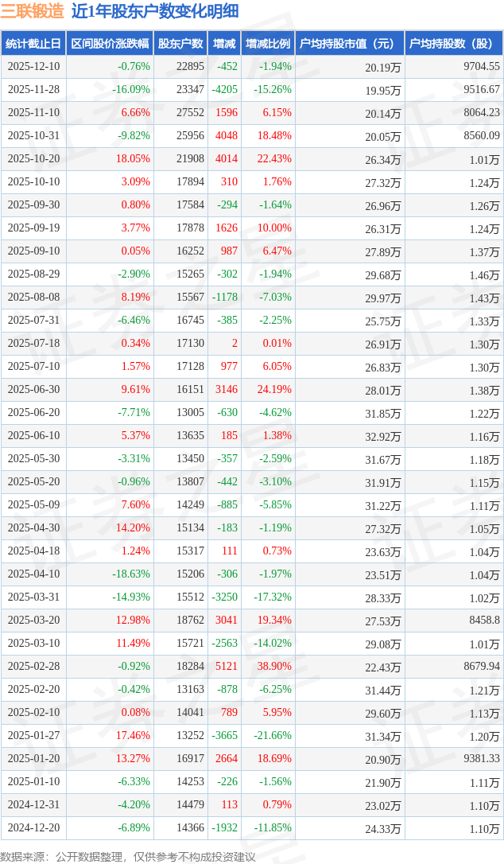Click the 统计截止日 column header
Image resolution: width=504 pixels, height=864 pixels.
coord(33,44)
